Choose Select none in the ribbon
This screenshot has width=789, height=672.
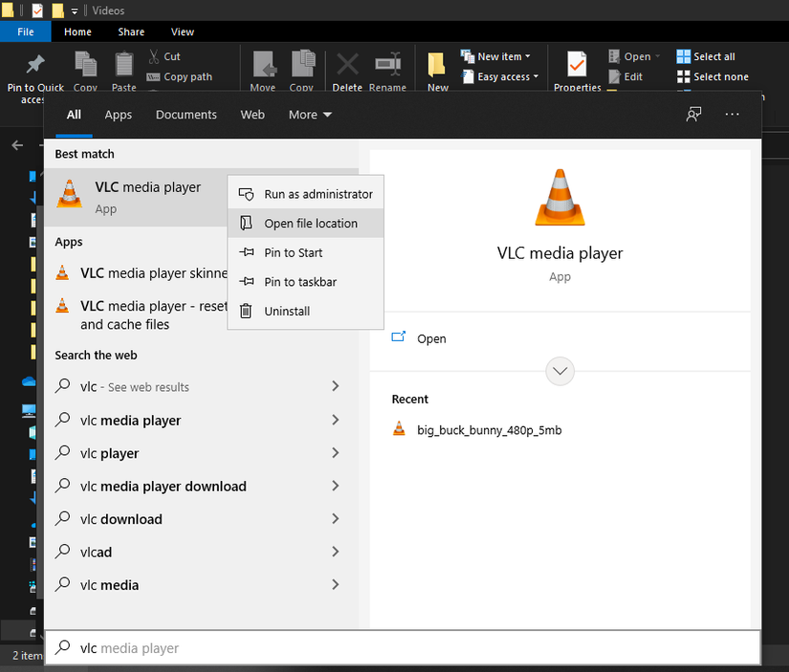(x=712, y=76)
